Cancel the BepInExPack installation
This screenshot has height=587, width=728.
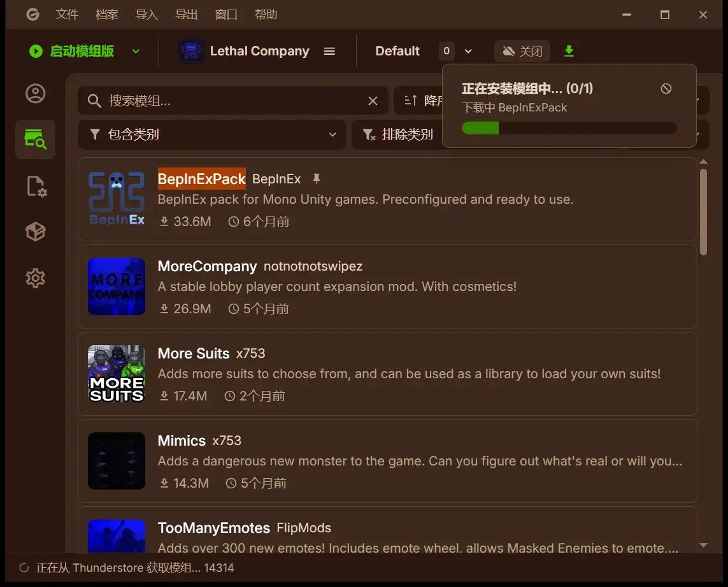(x=666, y=88)
